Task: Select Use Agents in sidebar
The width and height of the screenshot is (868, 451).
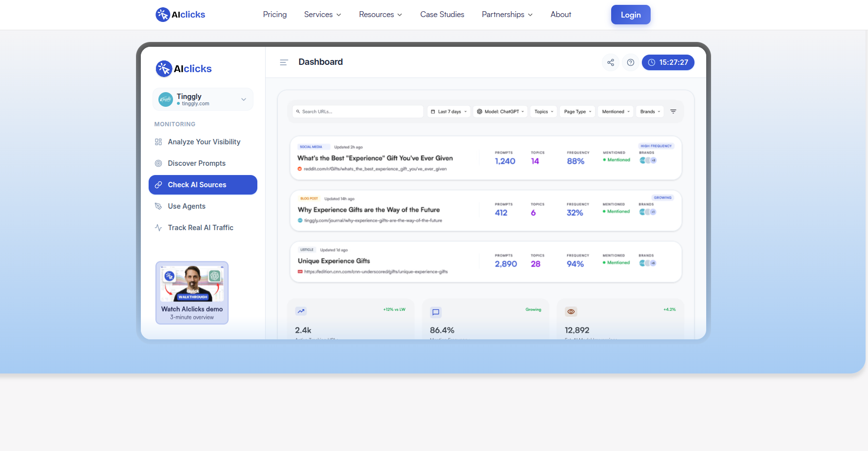Action: coord(203,206)
